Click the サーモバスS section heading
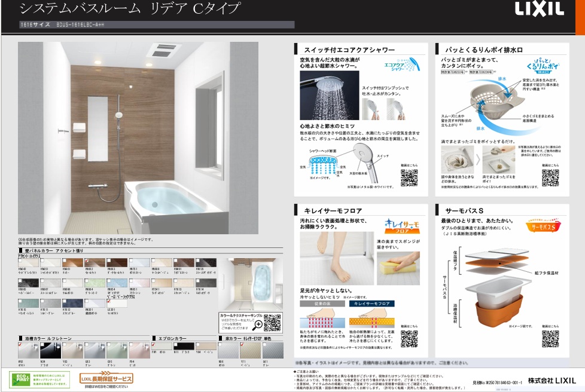 tap(464, 210)
